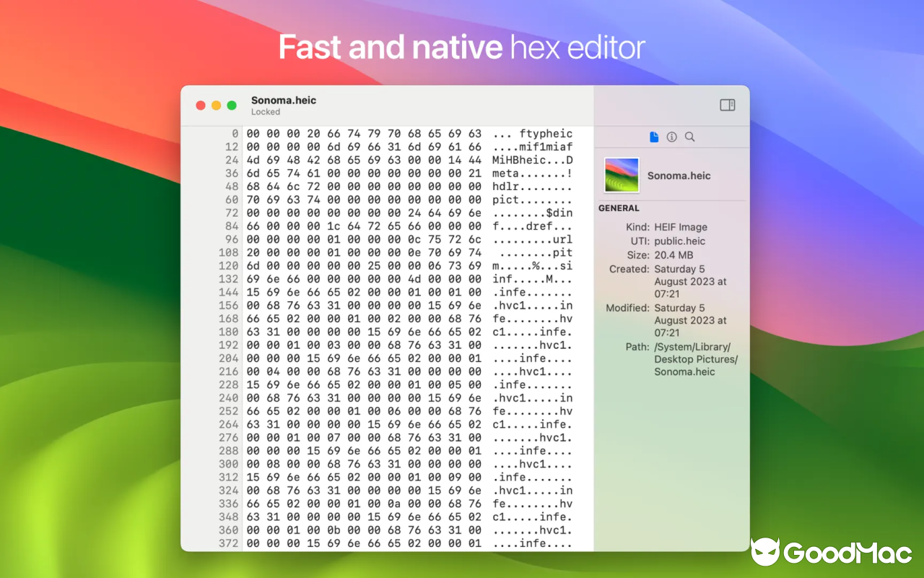Maximize the hex editor window
924x578 pixels.
click(232, 105)
